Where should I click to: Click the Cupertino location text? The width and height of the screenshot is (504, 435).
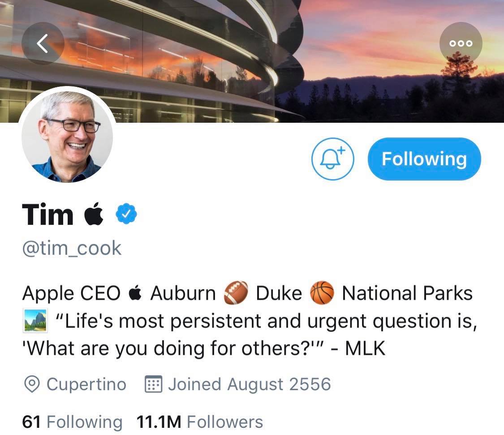[x=86, y=384]
